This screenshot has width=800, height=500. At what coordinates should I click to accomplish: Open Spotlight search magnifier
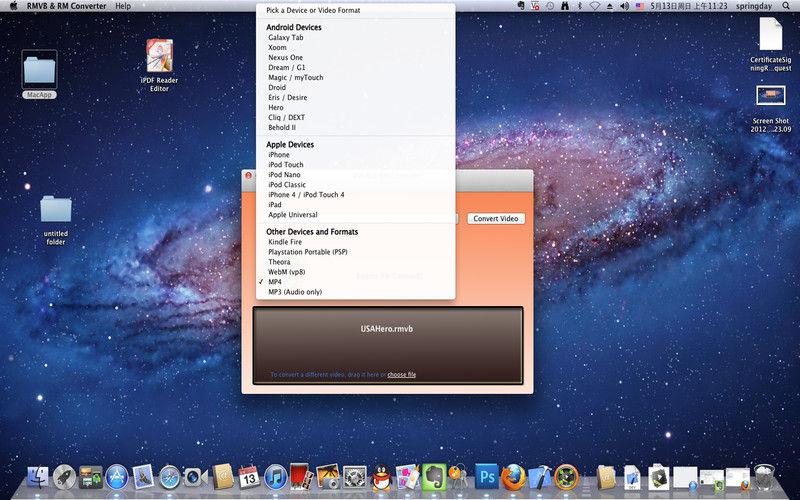pyautogui.click(x=786, y=6)
